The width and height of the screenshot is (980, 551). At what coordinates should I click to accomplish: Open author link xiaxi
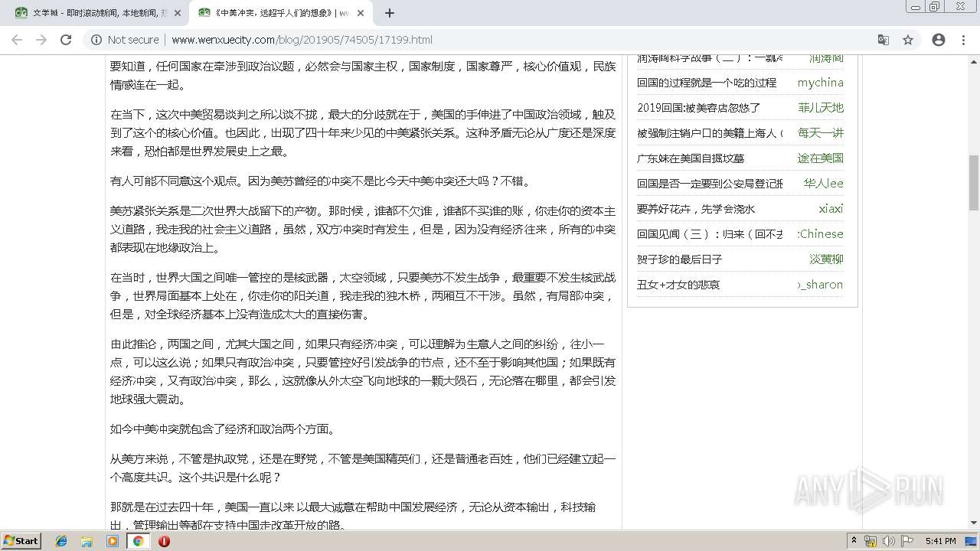831,209
